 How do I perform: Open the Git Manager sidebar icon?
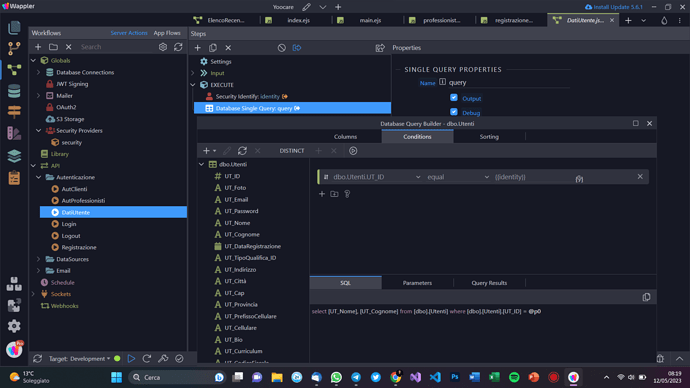point(14,48)
